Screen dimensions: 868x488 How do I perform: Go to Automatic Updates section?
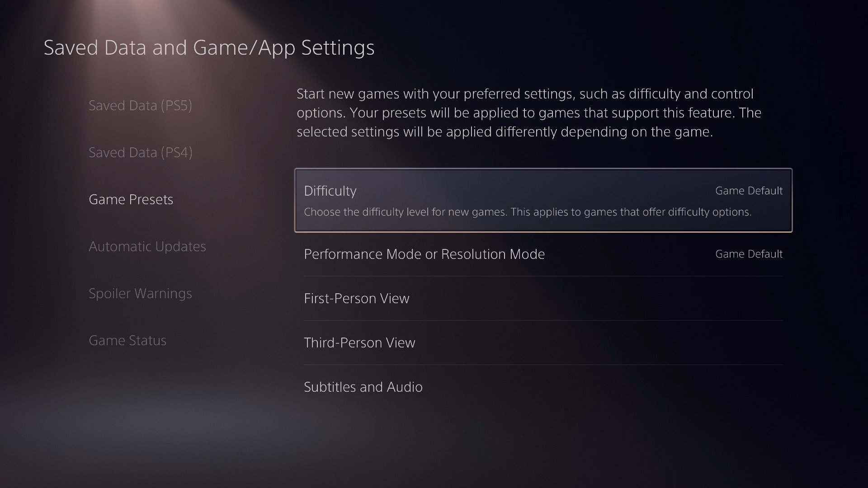147,246
